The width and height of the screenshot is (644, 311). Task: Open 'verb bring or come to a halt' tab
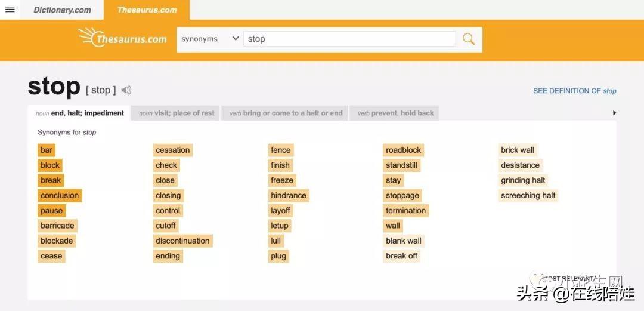click(x=286, y=113)
